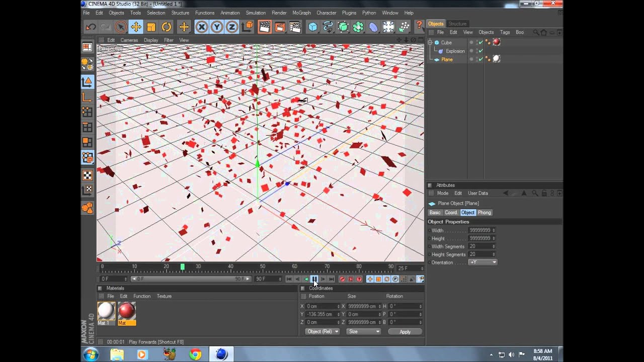The image size is (644, 362).
Task: Render the active view clapperboard icon
Action: 265,27
